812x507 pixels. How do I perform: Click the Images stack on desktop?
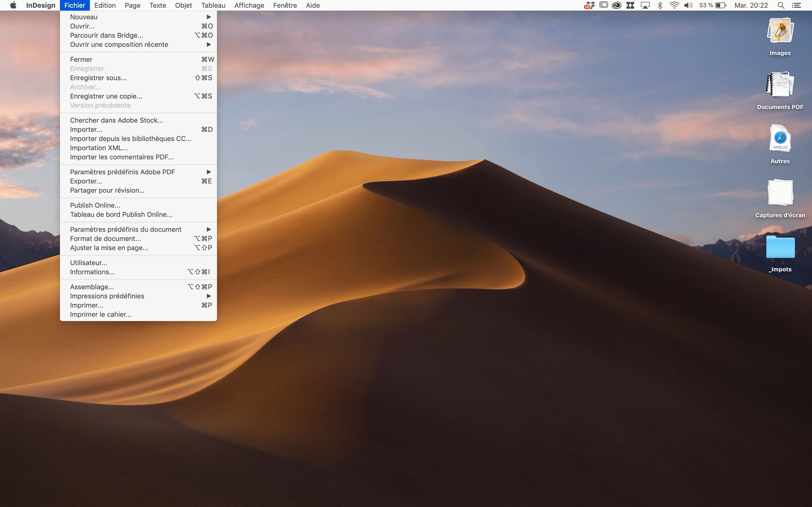(780, 31)
